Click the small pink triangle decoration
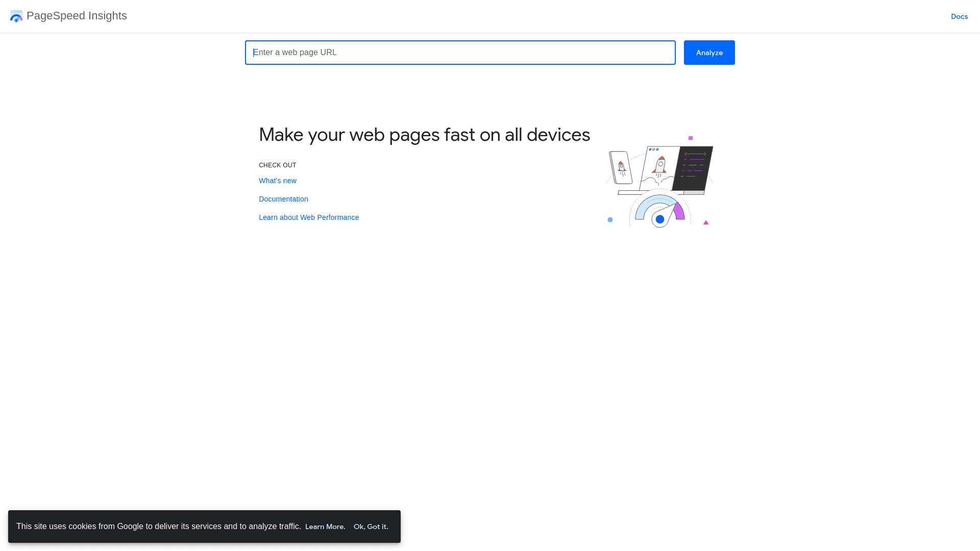980x551 pixels. [706, 222]
